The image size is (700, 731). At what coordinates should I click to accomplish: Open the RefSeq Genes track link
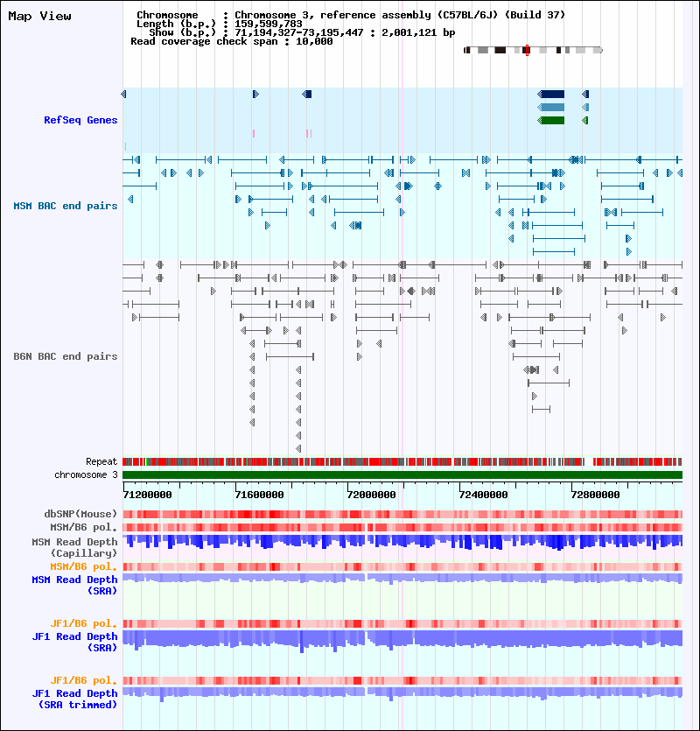point(80,120)
